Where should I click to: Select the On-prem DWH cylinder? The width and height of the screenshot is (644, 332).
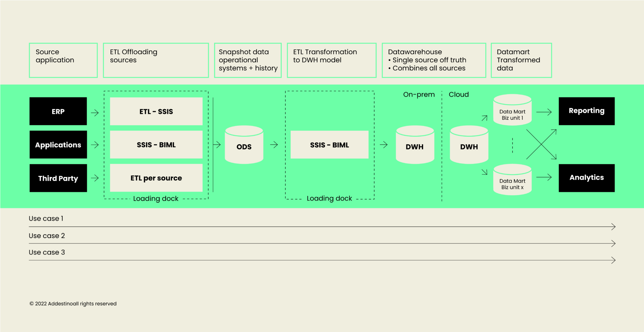(x=415, y=145)
